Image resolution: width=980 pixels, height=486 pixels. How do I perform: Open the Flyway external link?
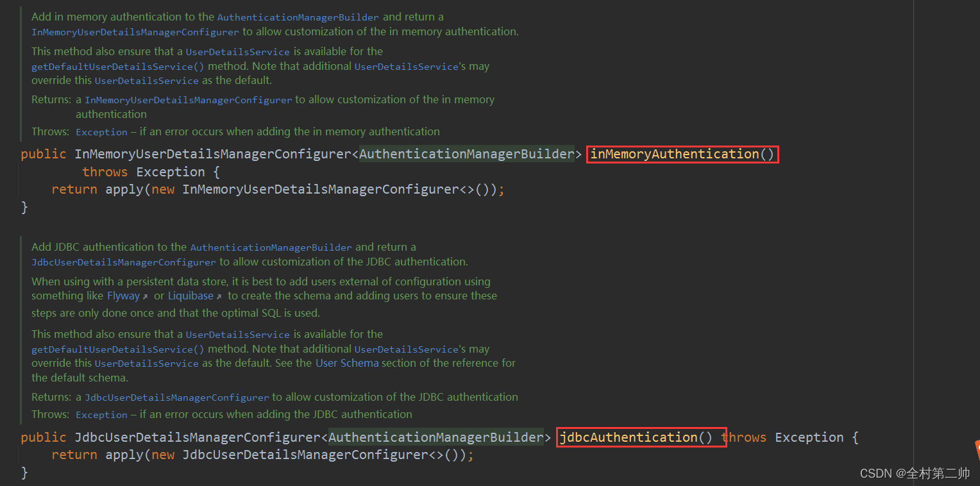click(x=123, y=296)
